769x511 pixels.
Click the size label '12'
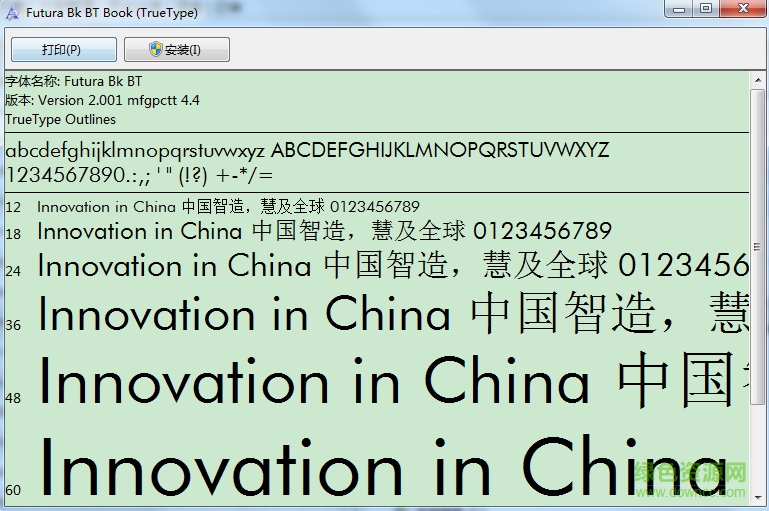(x=13, y=207)
